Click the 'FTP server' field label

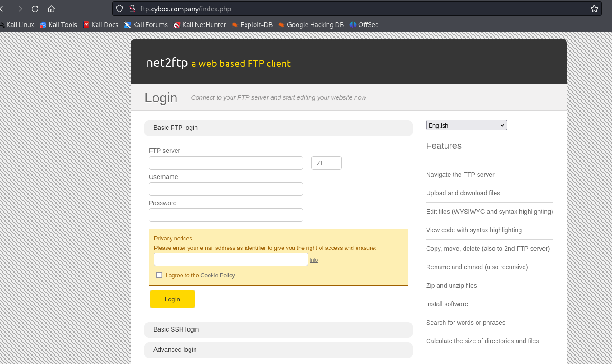pyautogui.click(x=165, y=151)
